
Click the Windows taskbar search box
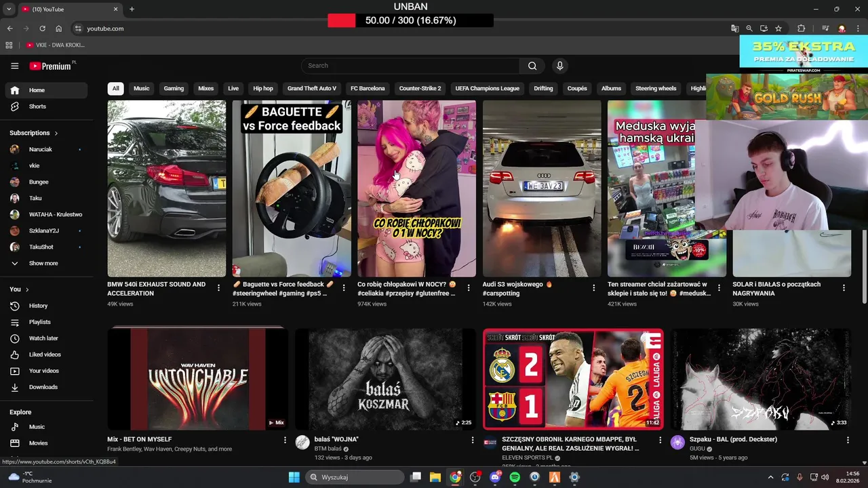(x=353, y=477)
